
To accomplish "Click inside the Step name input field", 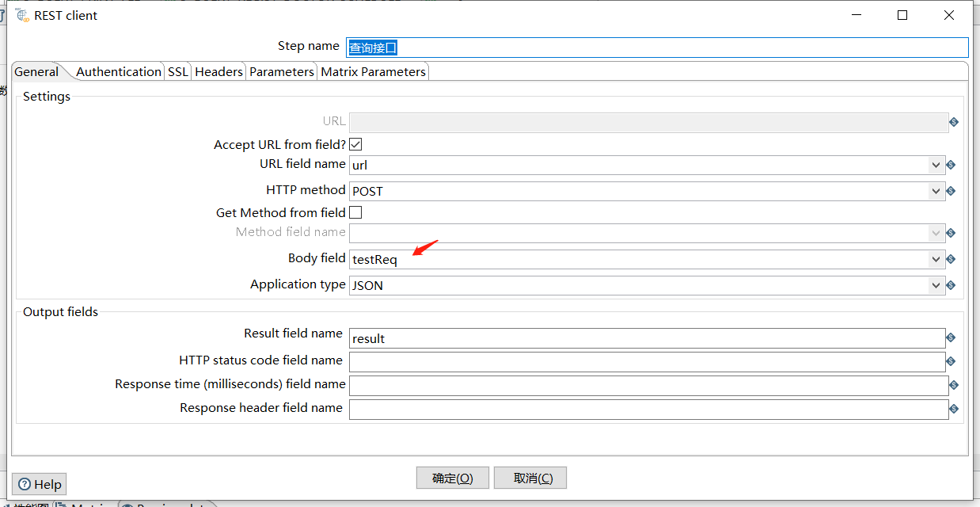I will coord(554,48).
